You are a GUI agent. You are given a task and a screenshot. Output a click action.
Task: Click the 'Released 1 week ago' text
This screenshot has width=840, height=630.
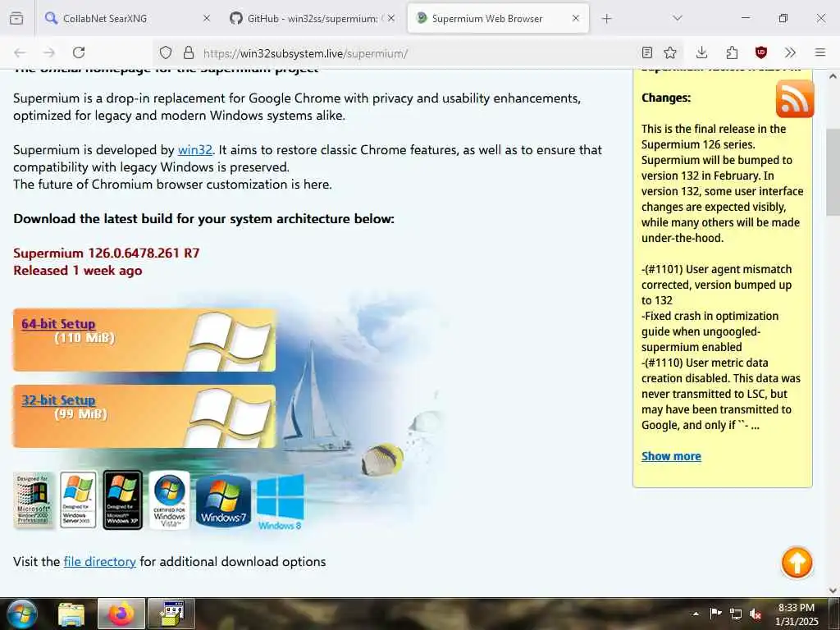pos(78,271)
